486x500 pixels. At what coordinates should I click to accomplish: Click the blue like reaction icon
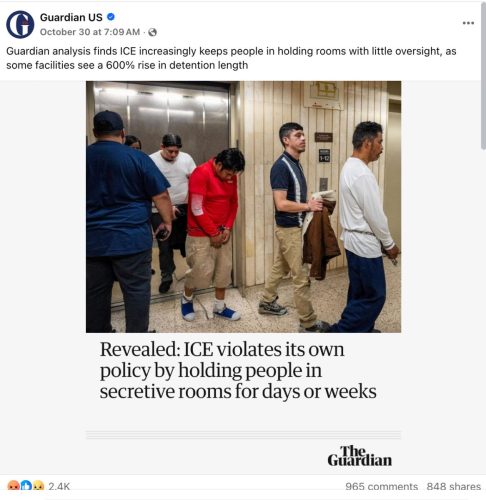[26, 485]
